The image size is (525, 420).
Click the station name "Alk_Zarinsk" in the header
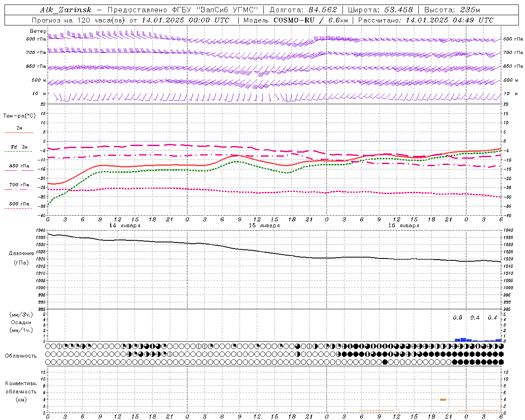tap(66, 10)
